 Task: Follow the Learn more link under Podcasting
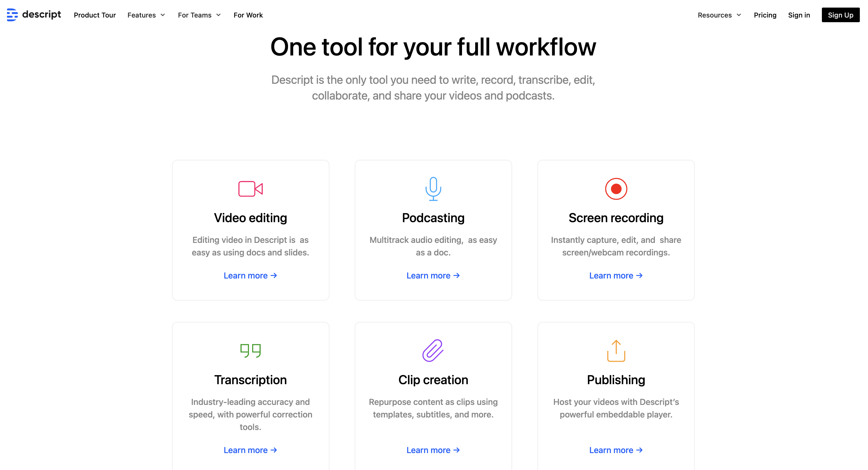point(433,276)
